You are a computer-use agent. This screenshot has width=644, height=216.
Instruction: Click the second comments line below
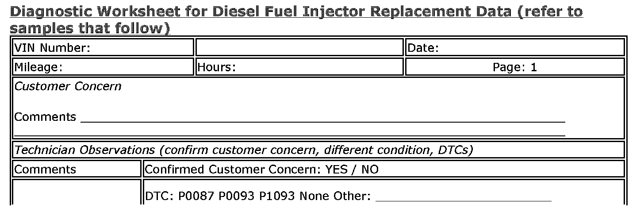[x=290, y=134]
